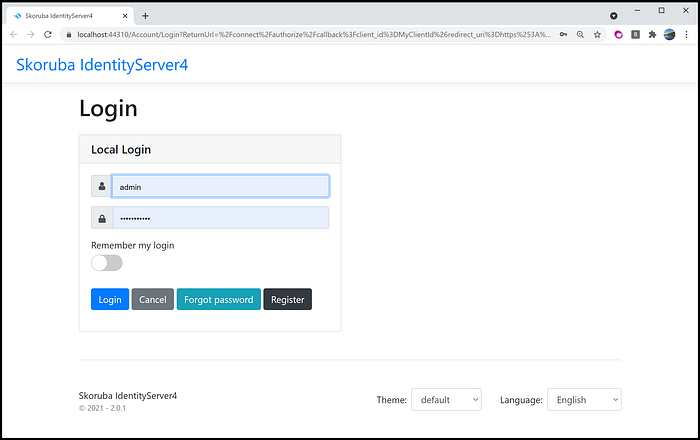The width and height of the screenshot is (700, 440).
Task: Minimize the browser window
Action: point(638,10)
